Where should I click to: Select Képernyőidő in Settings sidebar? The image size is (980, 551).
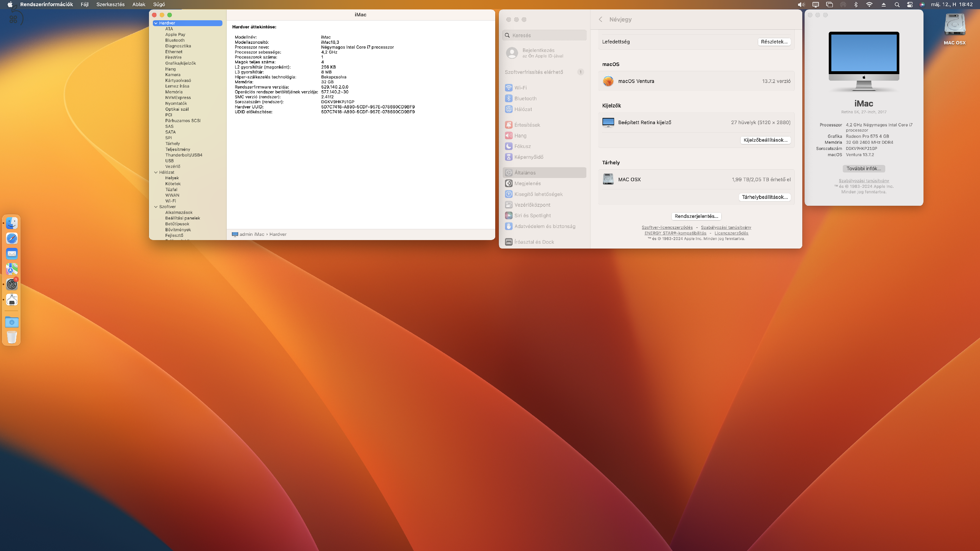coord(544,157)
